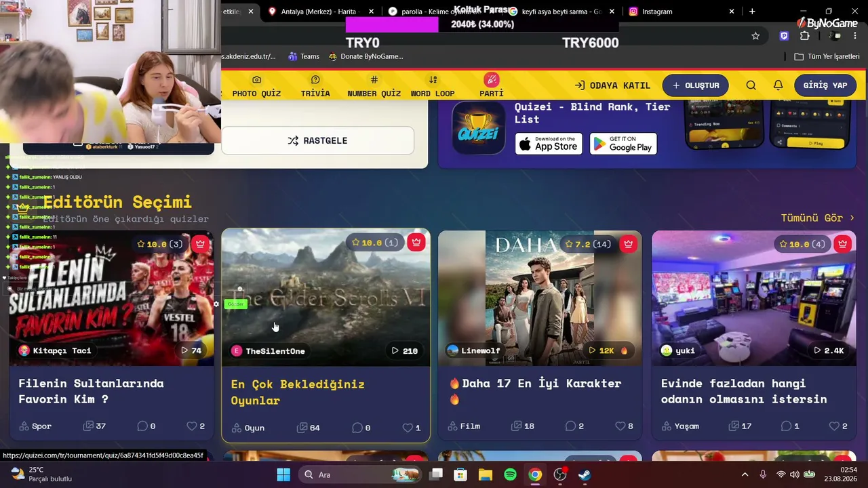
Task: Click the Oluştur create button
Action: (x=696, y=85)
